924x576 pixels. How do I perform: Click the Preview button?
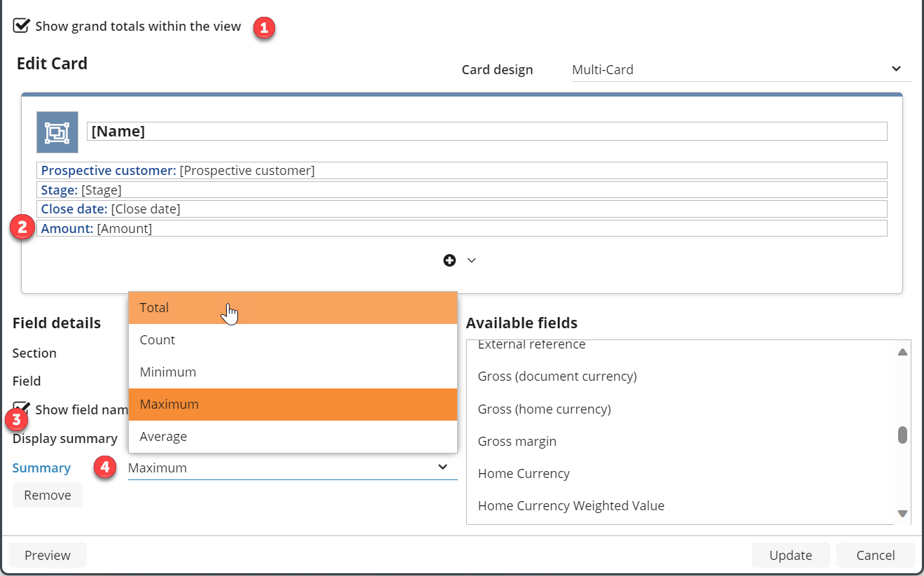pos(48,555)
